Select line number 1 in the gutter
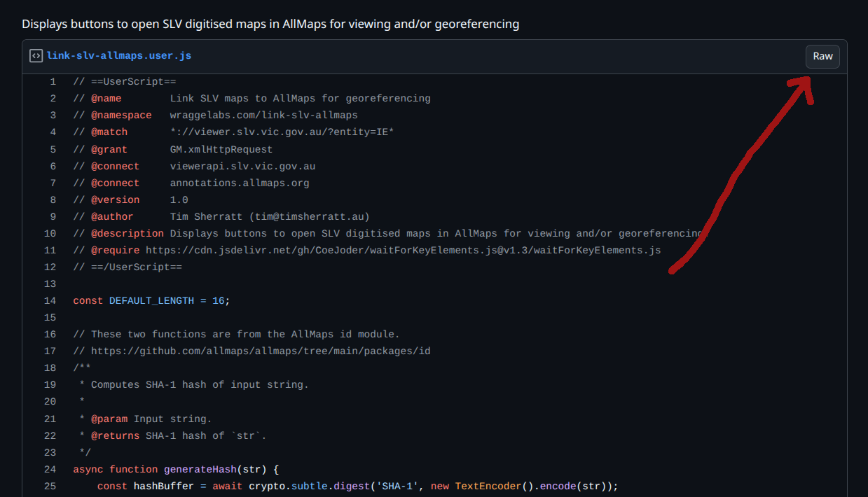The image size is (868, 497). 53,82
